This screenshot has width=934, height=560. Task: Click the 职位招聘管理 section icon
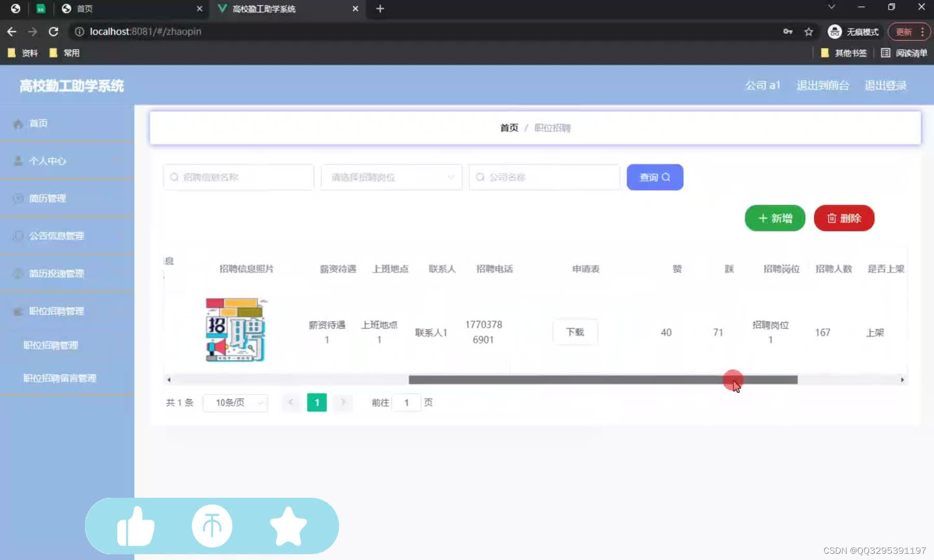[x=17, y=311]
